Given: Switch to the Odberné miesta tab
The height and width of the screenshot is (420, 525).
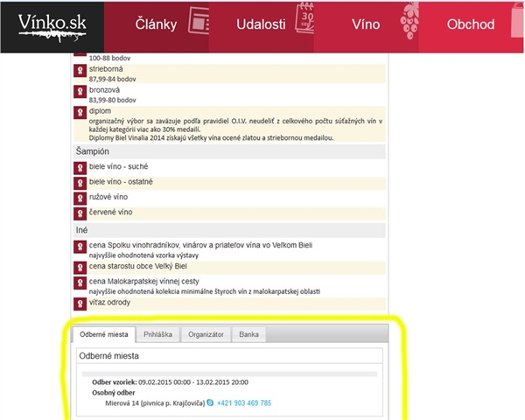Looking at the screenshot, I should pyautogui.click(x=104, y=334).
